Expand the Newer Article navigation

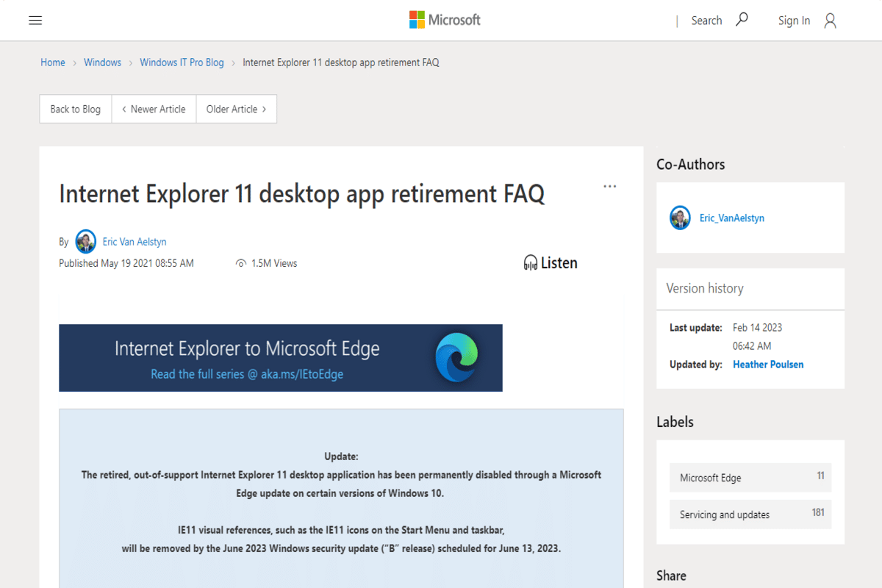[154, 108]
